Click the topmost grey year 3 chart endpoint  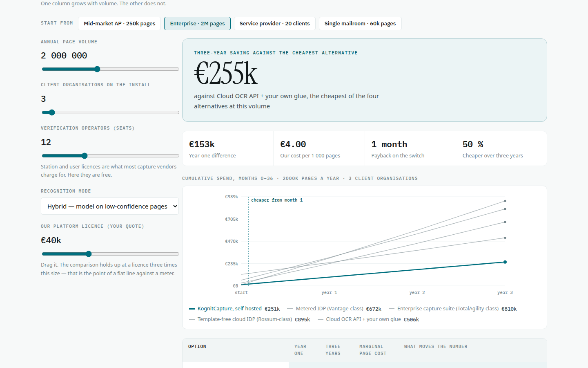[x=505, y=201]
